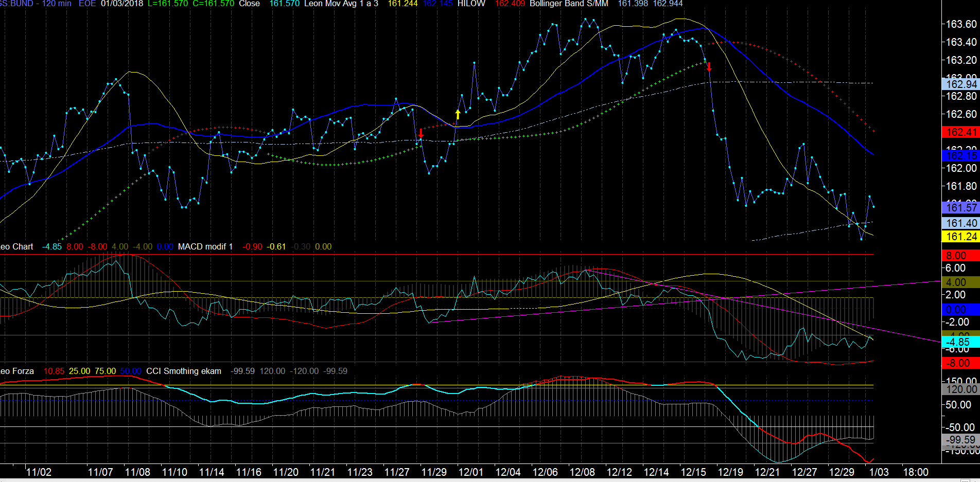This screenshot has width=980, height=482.
Task: Click the 11/14 date on time axis
Action: [212, 472]
